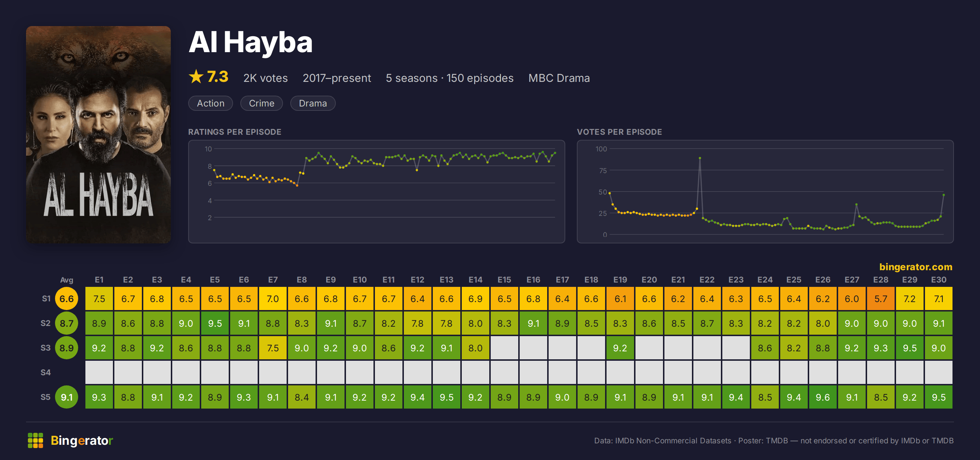Click the E15 column header
This screenshot has height=460, width=980.
point(504,280)
